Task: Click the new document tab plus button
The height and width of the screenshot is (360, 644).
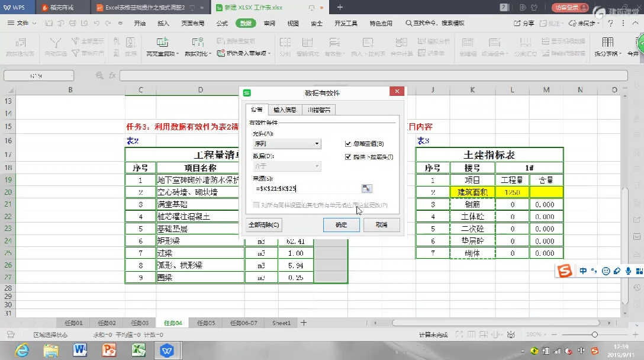Action: tap(340, 7)
